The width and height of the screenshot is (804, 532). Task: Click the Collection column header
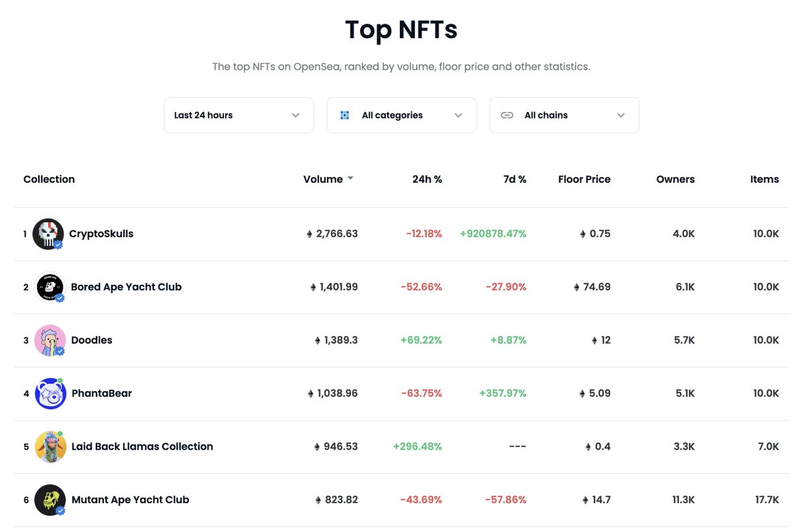49,179
